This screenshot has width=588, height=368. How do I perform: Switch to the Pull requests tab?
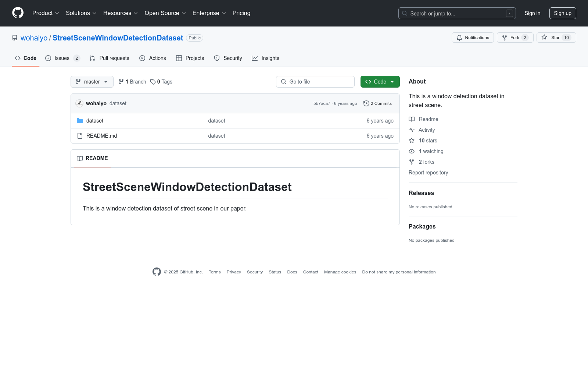coord(110,58)
